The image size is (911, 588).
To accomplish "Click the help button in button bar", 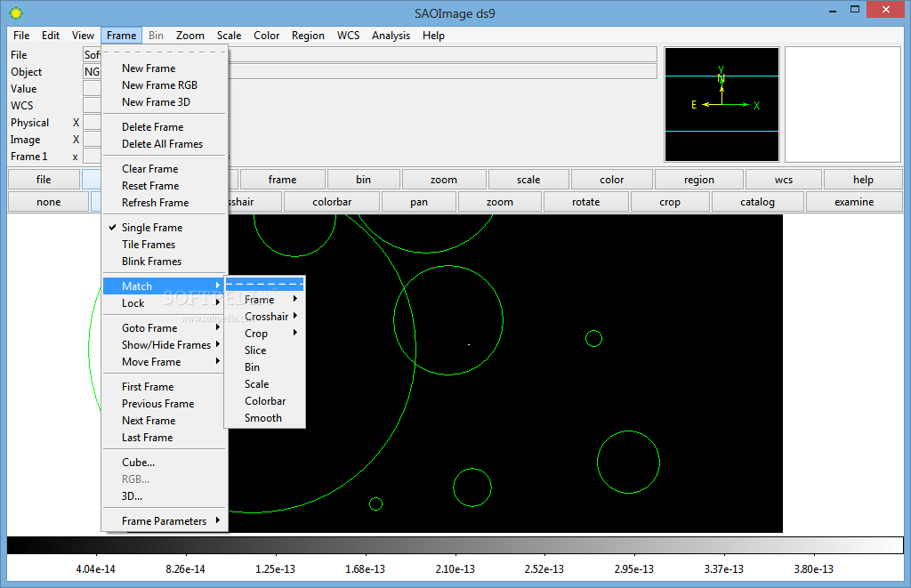I will [x=863, y=180].
